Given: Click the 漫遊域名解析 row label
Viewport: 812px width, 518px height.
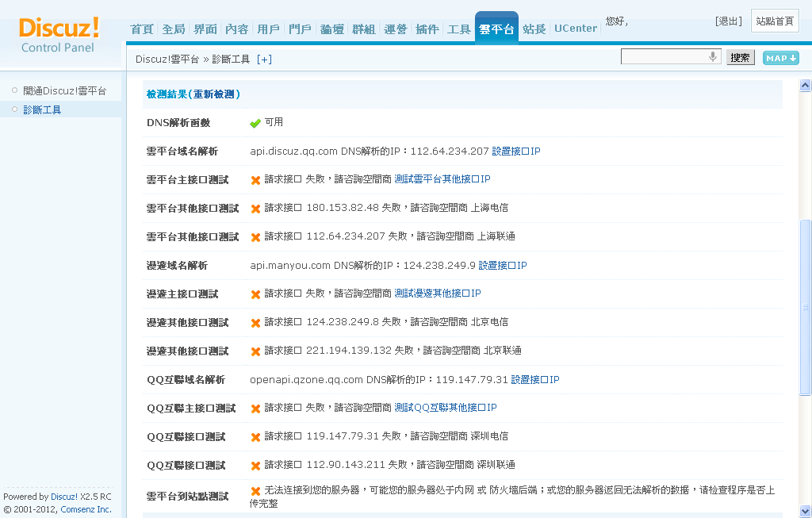Looking at the screenshot, I should [x=177, y=266].
